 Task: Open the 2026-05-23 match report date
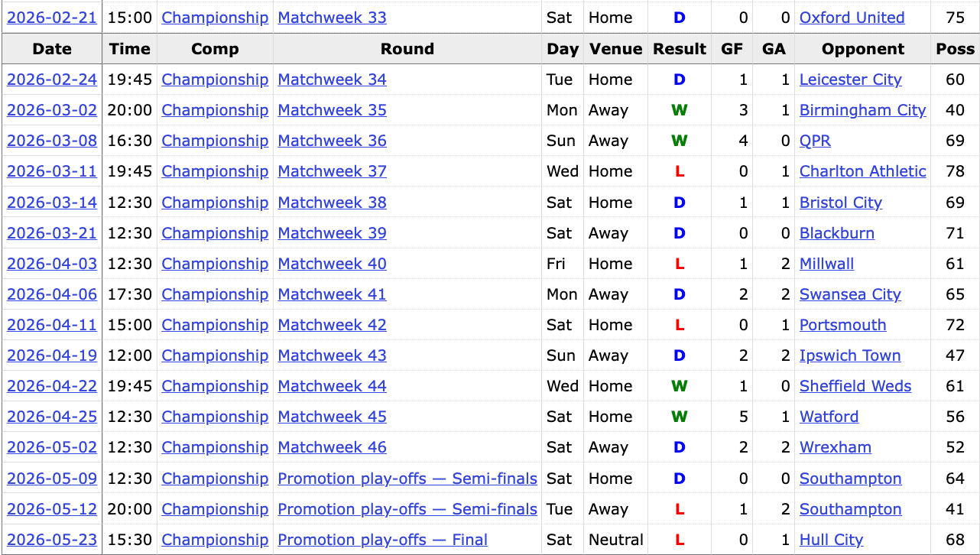coord(52,540)
